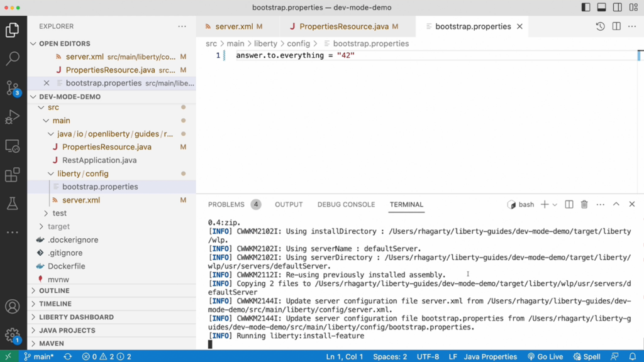The width and height of the screenshot is (644, 362).
Task: Select the Run and Debug icon
Action: [x=14, y=116]
